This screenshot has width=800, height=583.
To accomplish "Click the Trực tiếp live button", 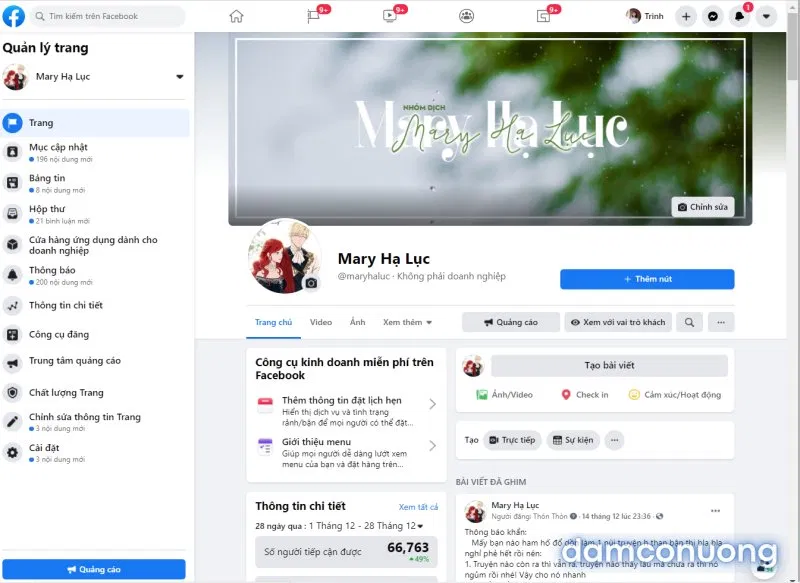I will click(512, 440).
